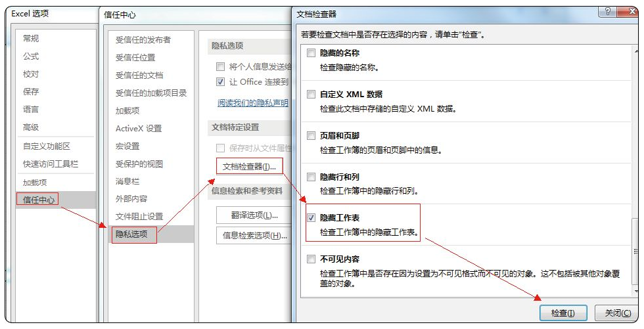This screenshot has height=329, width=644.
Task: Click 检查工作簿中的隐藏工作表 description text
Action: [369, 232]
